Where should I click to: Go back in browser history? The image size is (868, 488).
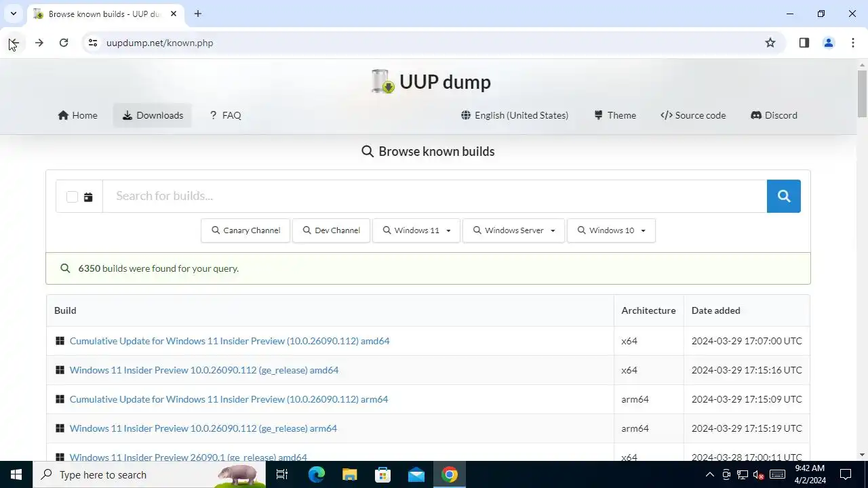tap(14, 43)
